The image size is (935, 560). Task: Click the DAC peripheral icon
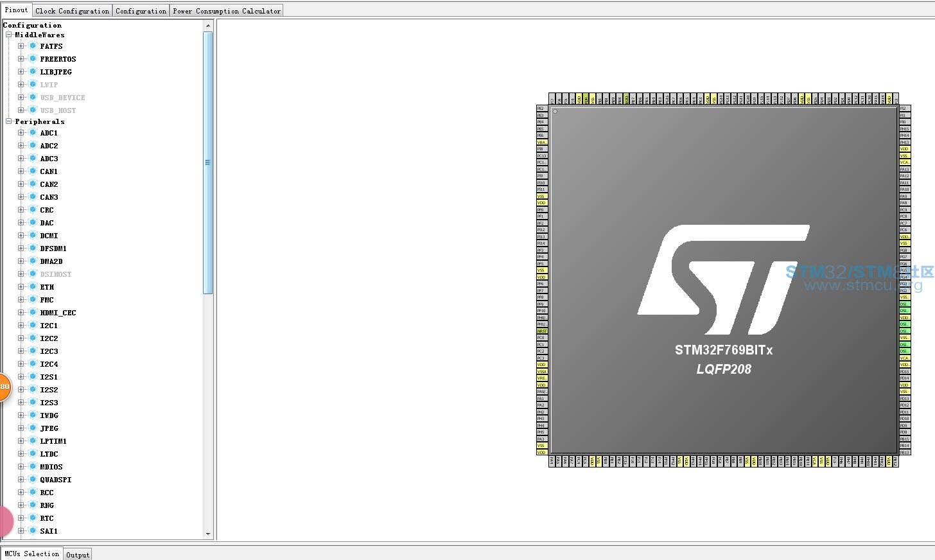(33, 223)
